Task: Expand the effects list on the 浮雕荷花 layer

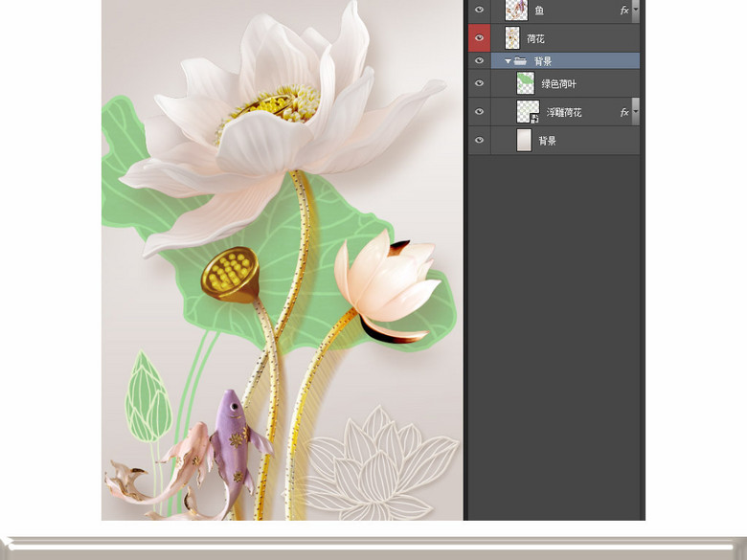Action: (x=636, y=112)
